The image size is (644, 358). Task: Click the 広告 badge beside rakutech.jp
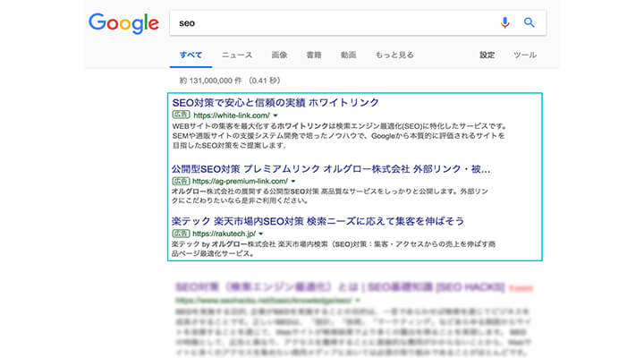tap(181, 234)
